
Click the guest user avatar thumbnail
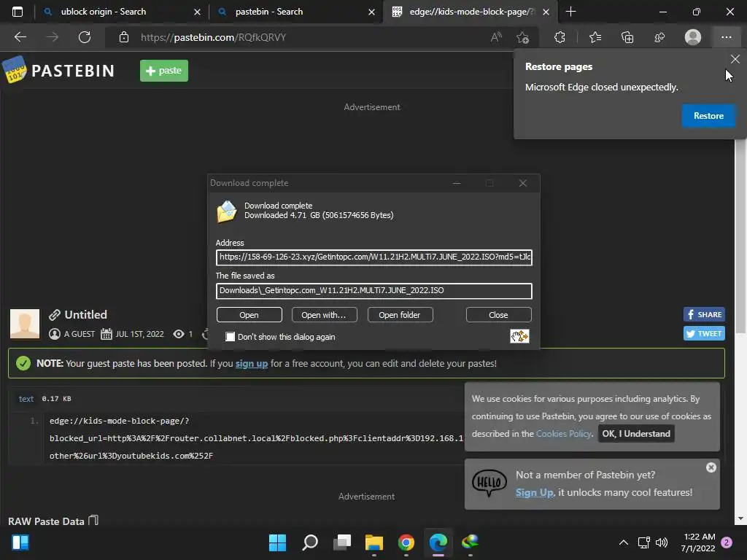[25, 324]
